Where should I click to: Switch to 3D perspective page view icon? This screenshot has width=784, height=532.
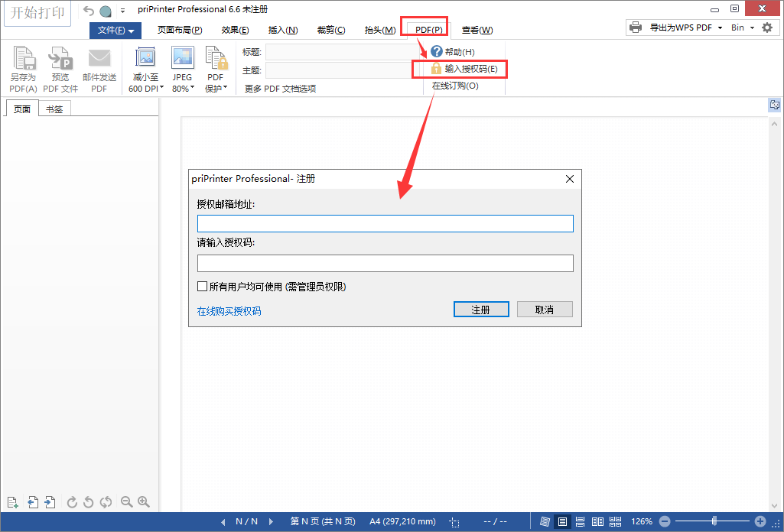pos(545,522)
